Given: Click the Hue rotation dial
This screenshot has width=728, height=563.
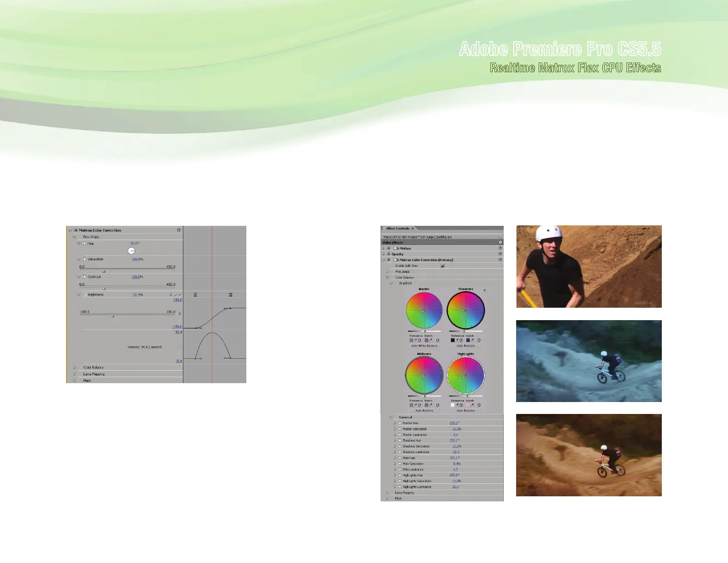Looking at the screenshot, I should [x=131, y=251].
